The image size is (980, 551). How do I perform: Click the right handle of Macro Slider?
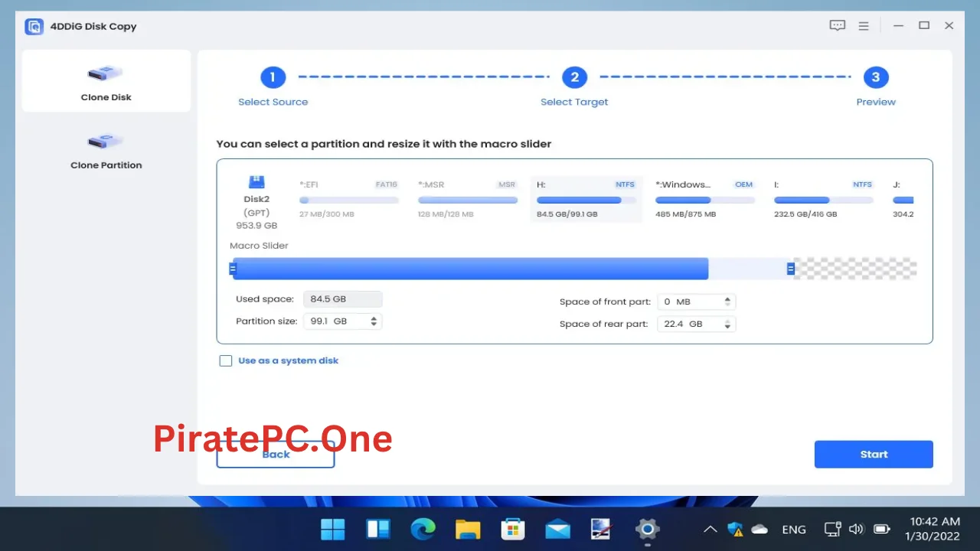tap(791, 269)
